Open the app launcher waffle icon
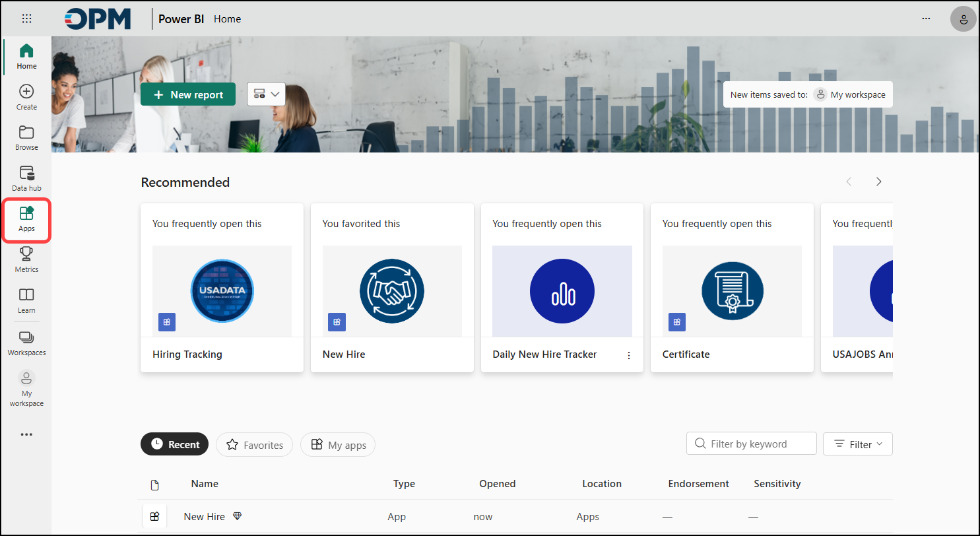 26,18
